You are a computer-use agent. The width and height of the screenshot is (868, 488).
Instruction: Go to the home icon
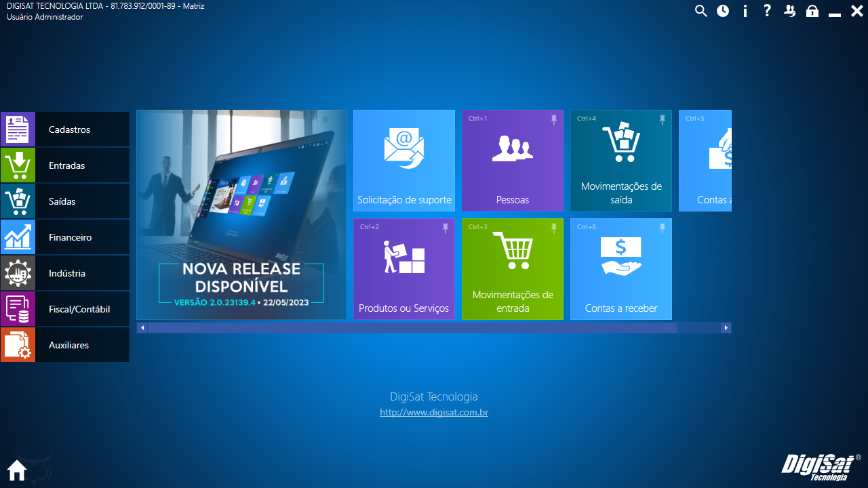point(17,470)
